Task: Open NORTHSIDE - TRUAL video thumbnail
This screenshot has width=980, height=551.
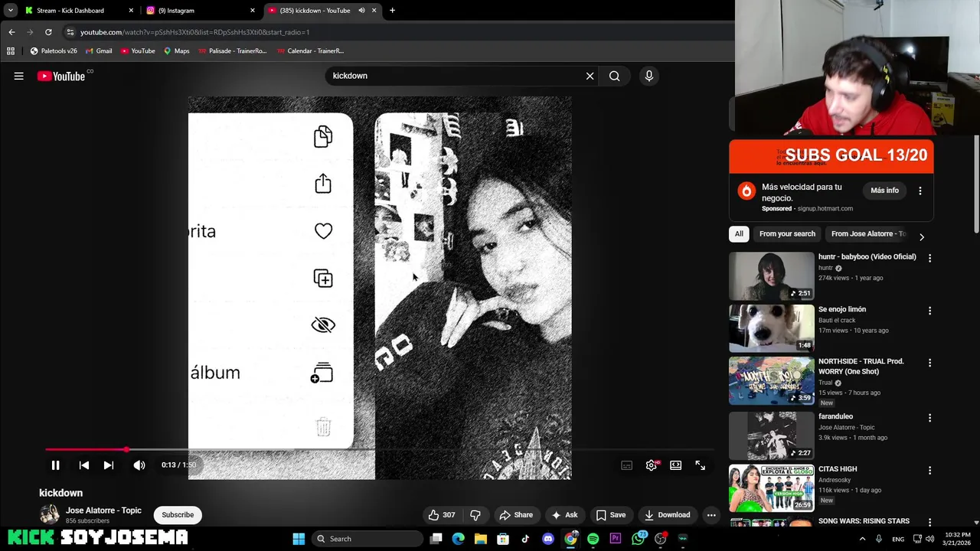Action: 771,380
